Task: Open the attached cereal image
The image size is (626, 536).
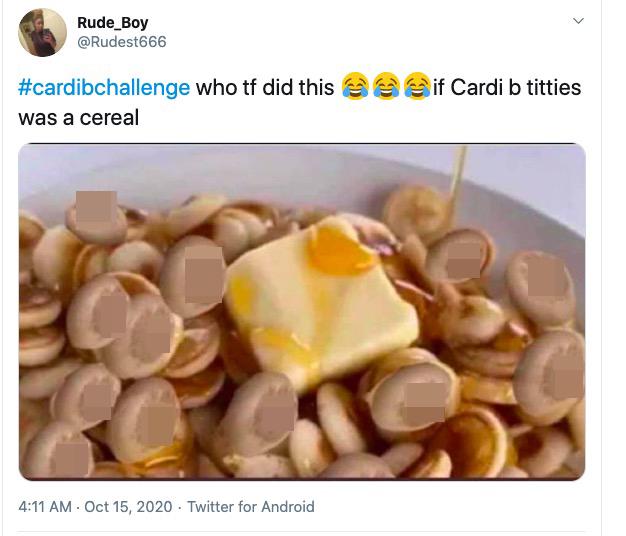Action: point(302,312)
